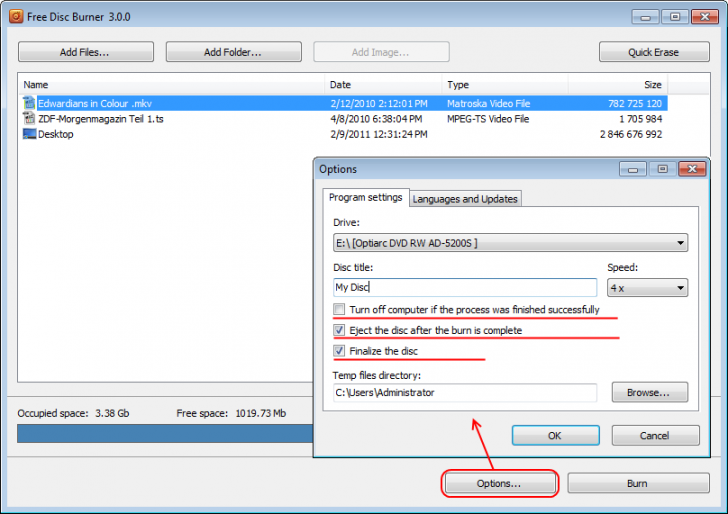This screenshot has width=728, height=514.
Task: Click the Quick Erase button
Action: [654, 52]
